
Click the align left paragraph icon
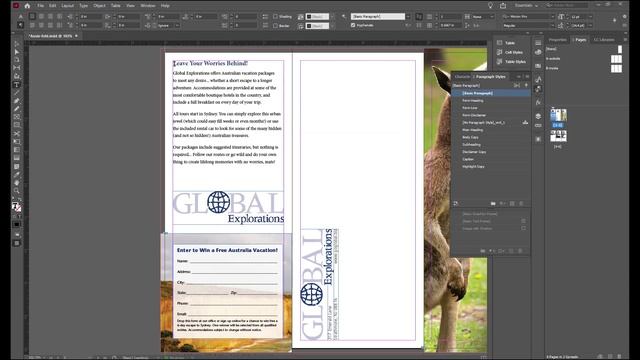point(32,16)
